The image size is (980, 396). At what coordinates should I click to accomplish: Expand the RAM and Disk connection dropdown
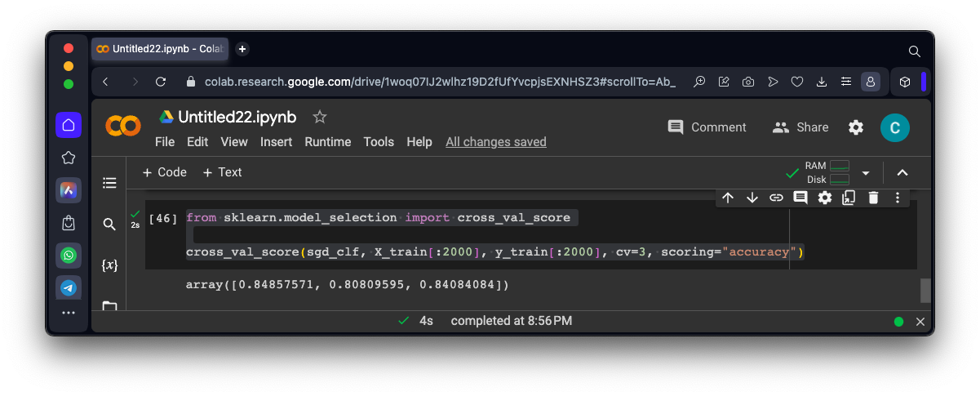point(866,173)
